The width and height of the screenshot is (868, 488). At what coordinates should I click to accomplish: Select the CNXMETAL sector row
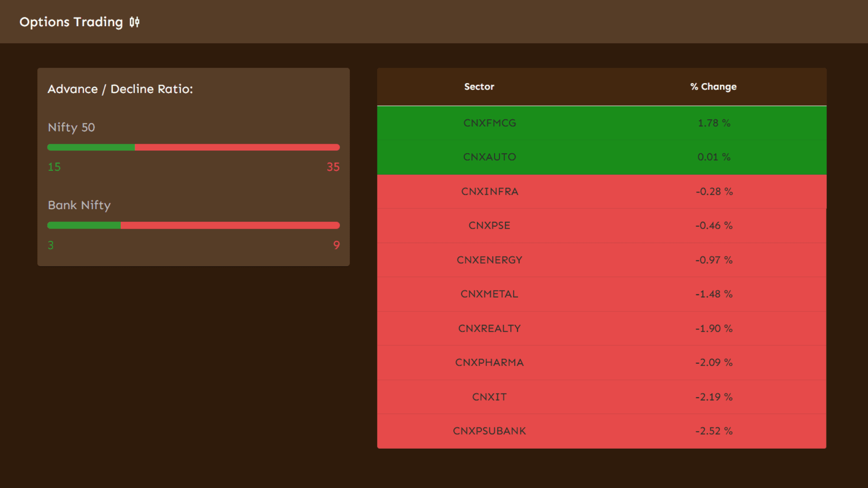pyautogui.click(x=490, y=294)
